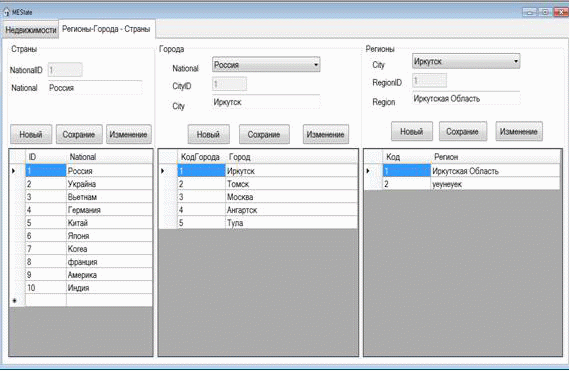Select the Украина row in countries grid

pyautogui.click(x=89, y=184)
